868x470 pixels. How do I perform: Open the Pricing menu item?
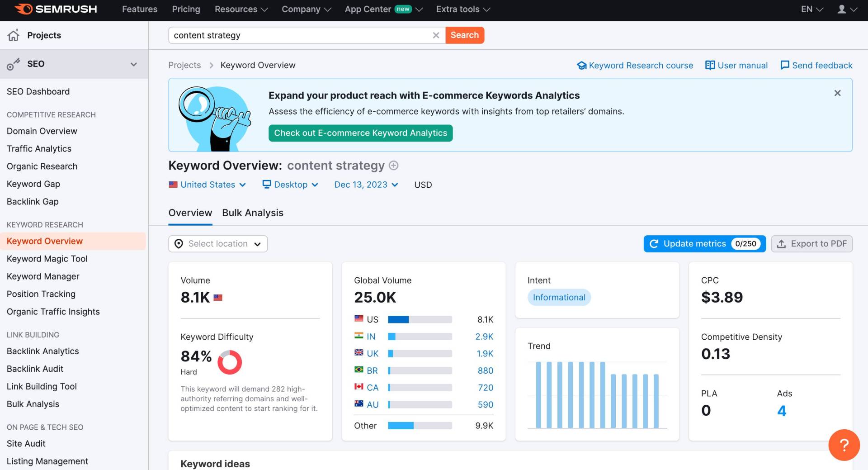[186, 9]
